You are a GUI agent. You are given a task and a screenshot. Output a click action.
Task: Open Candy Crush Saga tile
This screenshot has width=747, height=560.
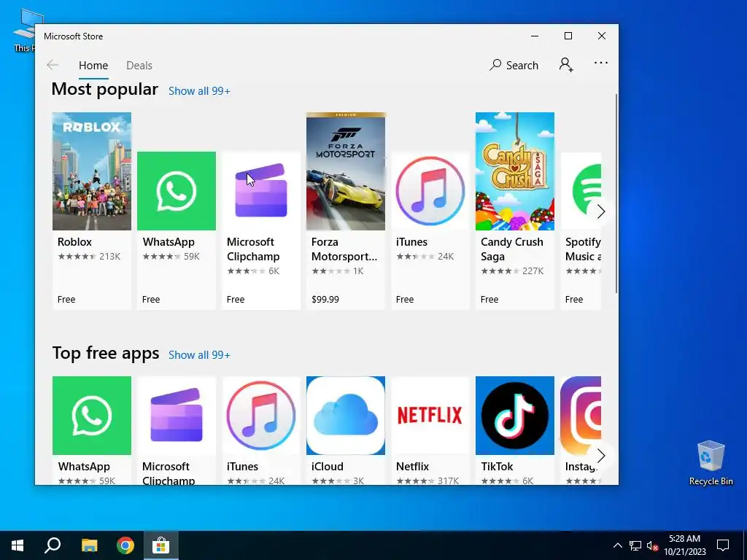pyautogui.click(x=515, y=211)
